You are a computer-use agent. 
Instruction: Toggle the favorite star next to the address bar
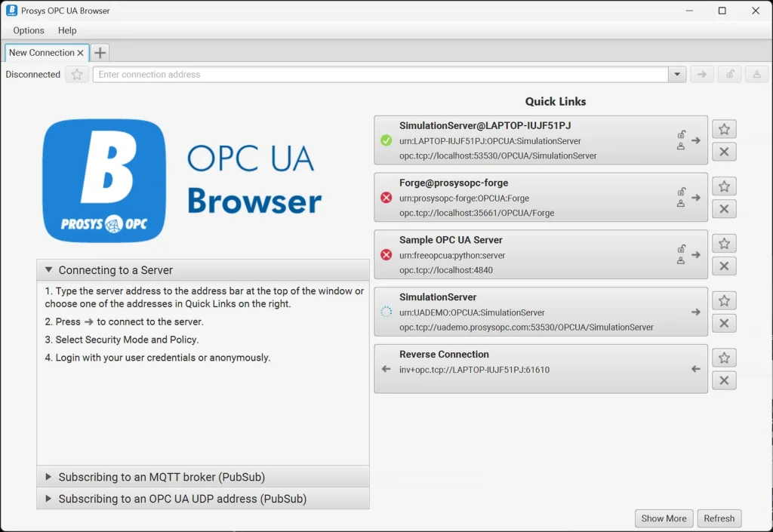click(x=76, y=74)
